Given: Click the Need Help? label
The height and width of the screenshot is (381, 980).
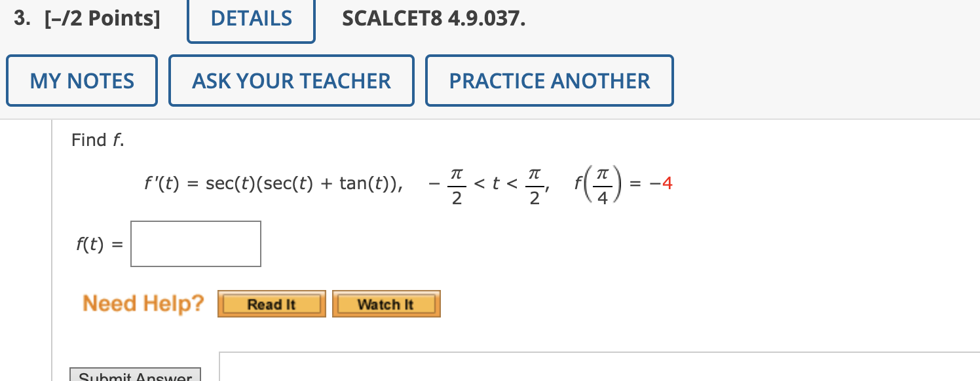Looking at the screenshot, I should tap(143, 302).
